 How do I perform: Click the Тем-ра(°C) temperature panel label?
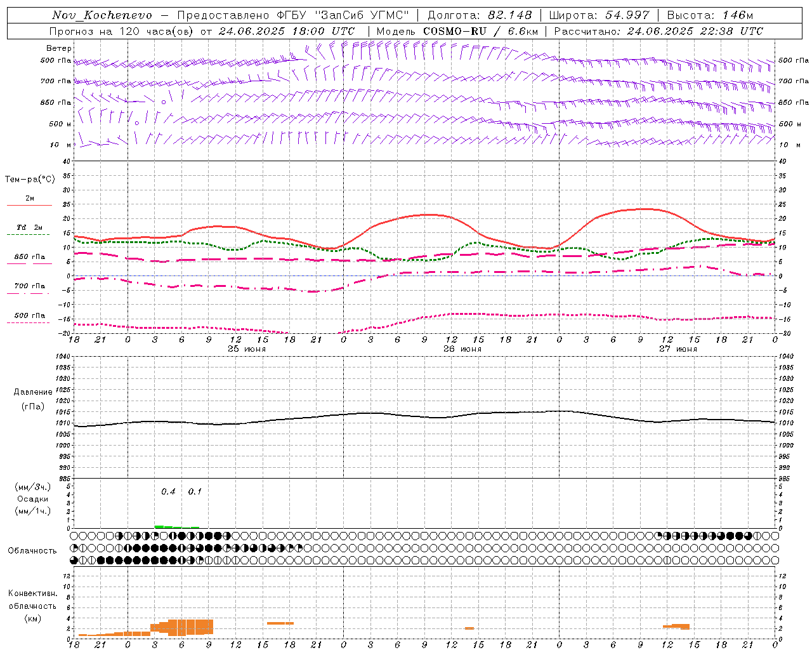pos(30,180)
